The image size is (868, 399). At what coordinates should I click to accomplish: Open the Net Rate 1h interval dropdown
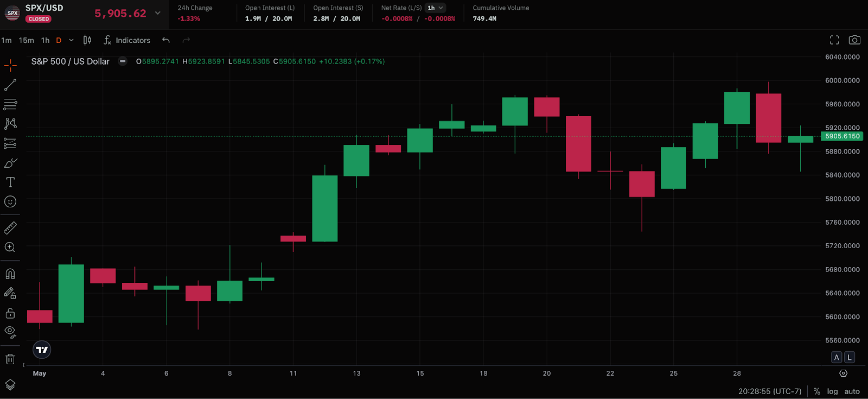pos(436,8)
